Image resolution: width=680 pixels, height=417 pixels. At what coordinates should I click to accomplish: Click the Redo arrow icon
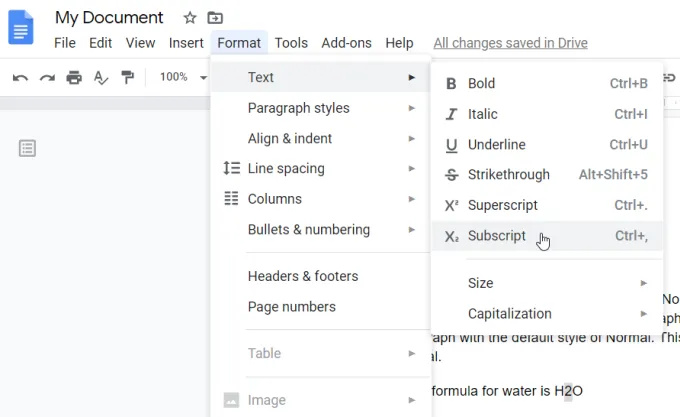tap(47, 77)
